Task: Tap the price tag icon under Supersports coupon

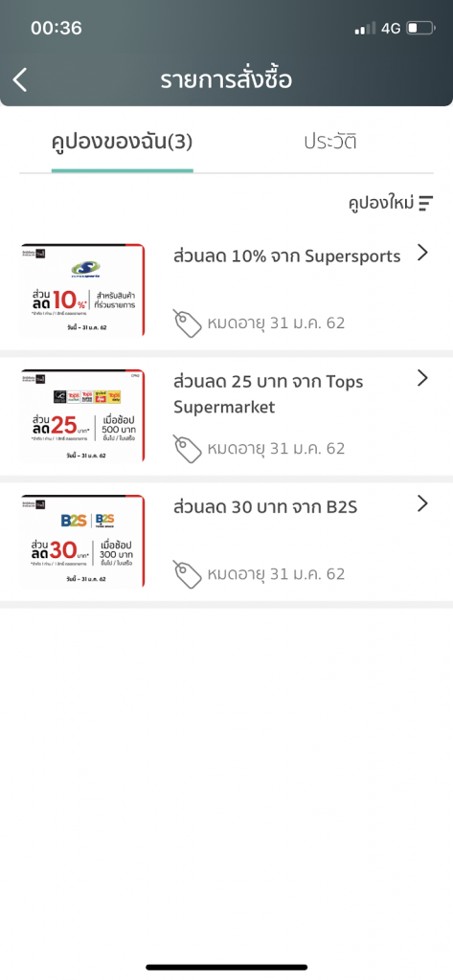Action: (187, 323)
